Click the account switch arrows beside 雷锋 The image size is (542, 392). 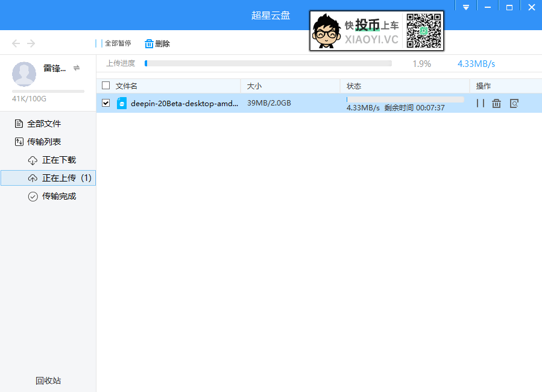click(76, 68)
